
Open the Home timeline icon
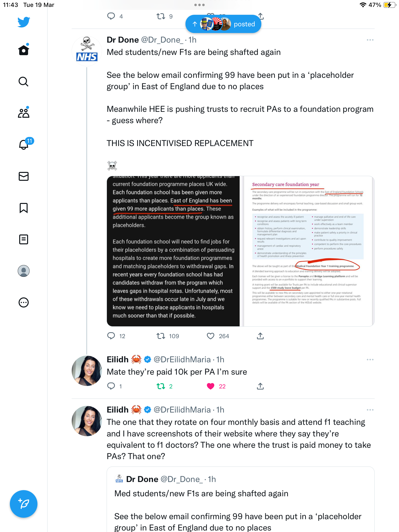pos(24,50)
